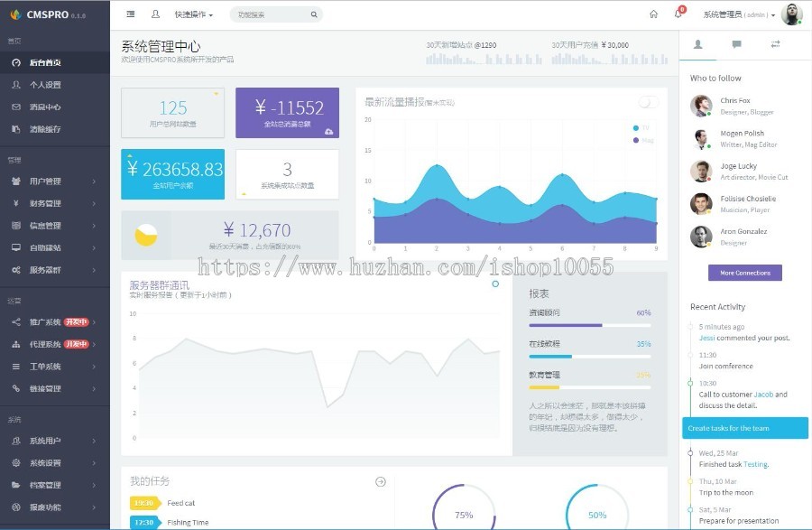
Task: Switch to the chat bubble tab
Action: point(736,44)
